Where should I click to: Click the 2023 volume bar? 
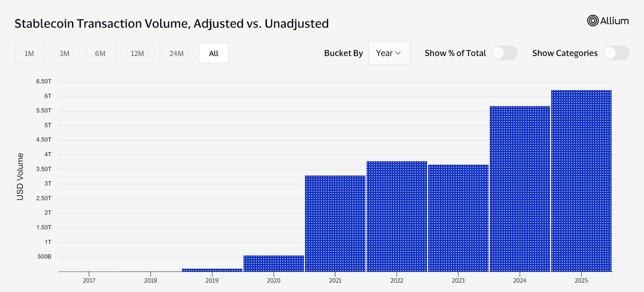coord(458,218)
